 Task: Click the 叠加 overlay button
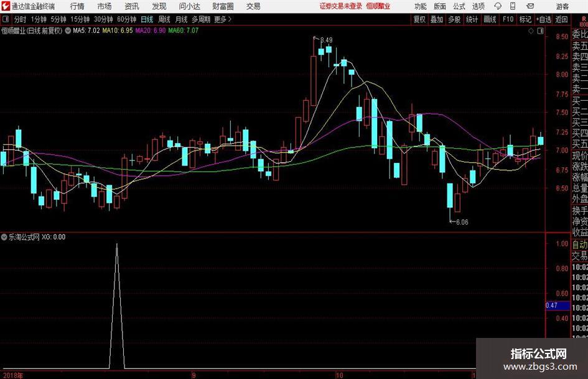[x=437, y=19]
